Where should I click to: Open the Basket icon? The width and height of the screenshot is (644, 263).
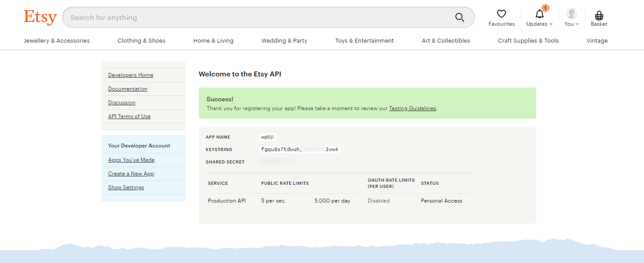pos(599,15)
